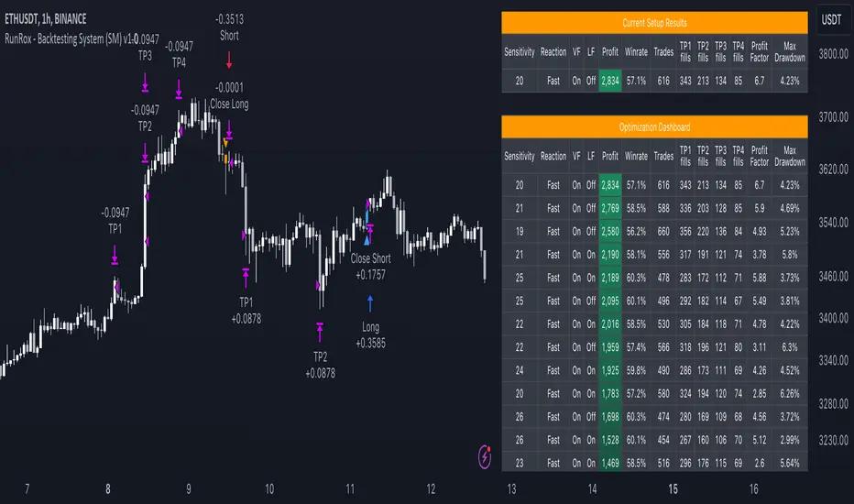Select profit cell 1,959

[610, 347]
